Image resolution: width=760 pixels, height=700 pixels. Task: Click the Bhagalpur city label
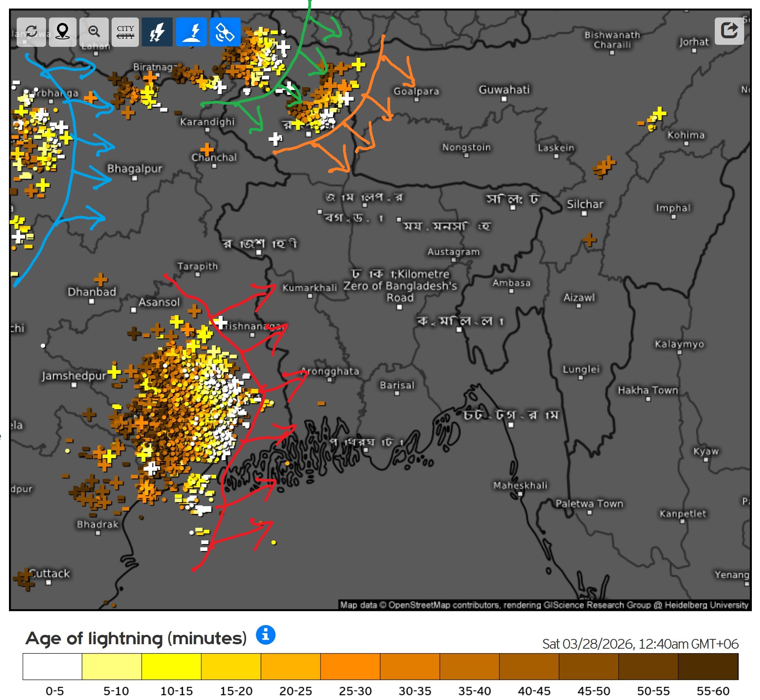[134, 169]
